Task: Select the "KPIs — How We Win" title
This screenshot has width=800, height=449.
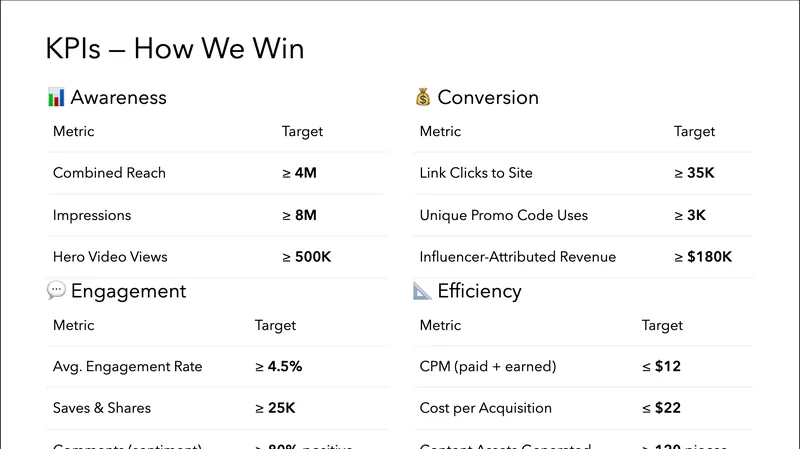Action: pyautogui.click(x=175, y=48)
